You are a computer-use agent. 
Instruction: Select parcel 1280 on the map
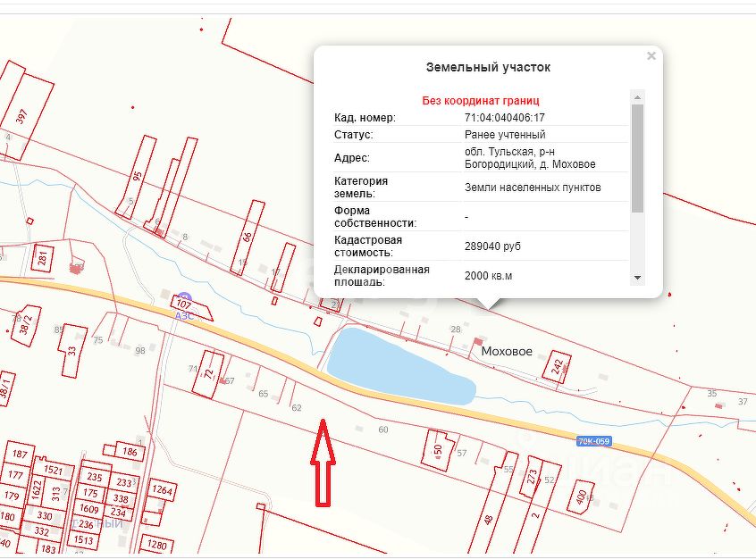[x=156, y=545]
